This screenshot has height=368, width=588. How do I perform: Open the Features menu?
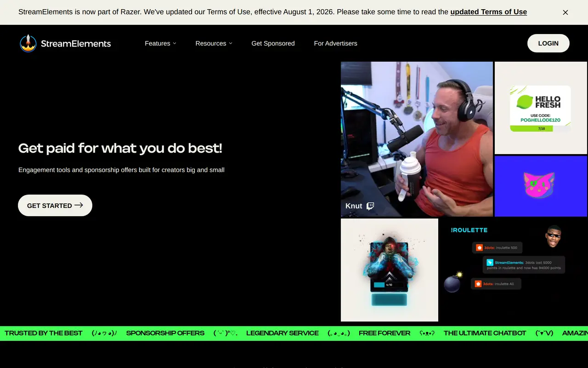(160, 43)
